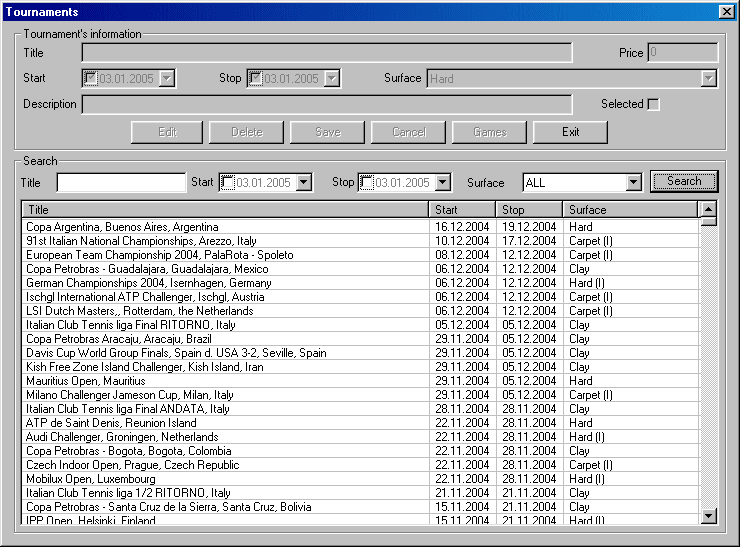Sort the list by Stop column header
Image resolution: width=740 pixels, height=547 pixels.
click(530, 210)
